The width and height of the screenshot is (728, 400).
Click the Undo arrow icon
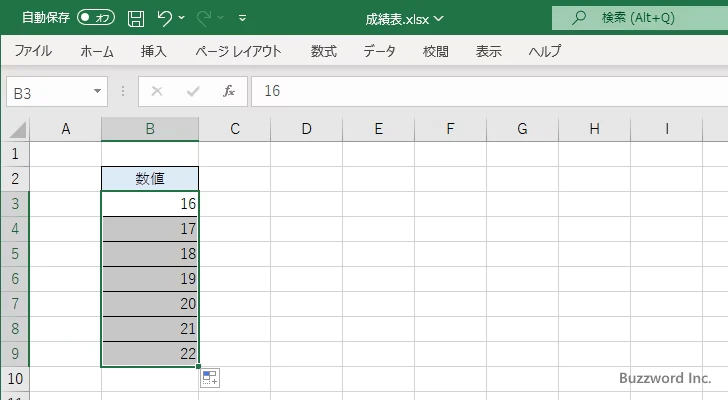tap(164, 18)
